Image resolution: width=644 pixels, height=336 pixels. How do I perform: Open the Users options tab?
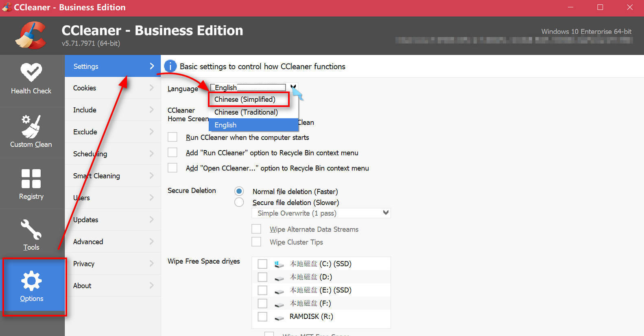click(113, 198)
